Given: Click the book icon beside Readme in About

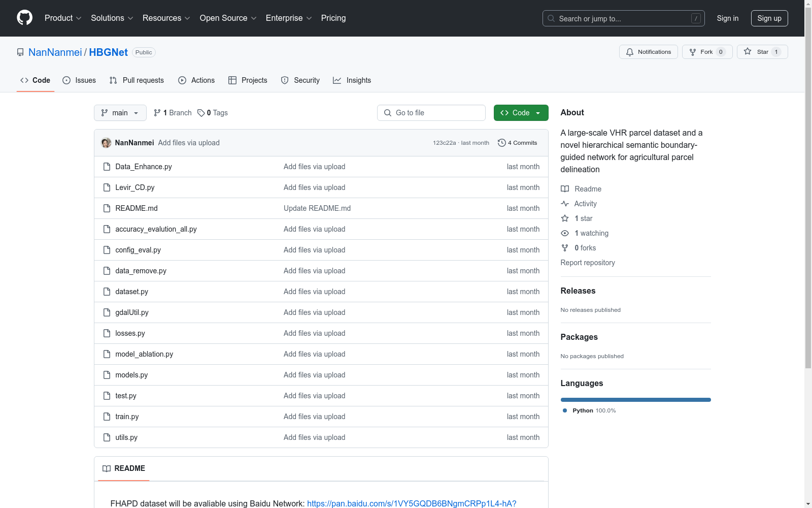Looking at the screenshot, I should click(x=565, y=189).
